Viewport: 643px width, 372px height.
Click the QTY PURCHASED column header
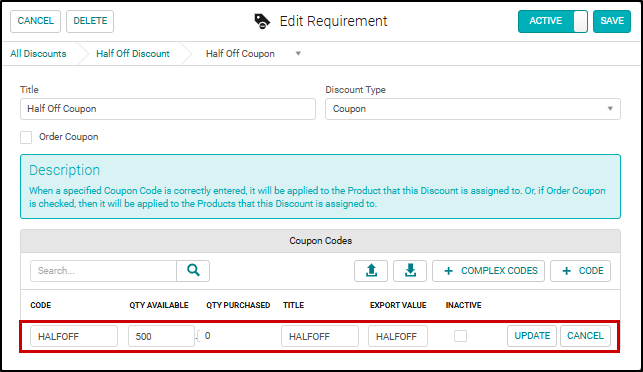238,305
